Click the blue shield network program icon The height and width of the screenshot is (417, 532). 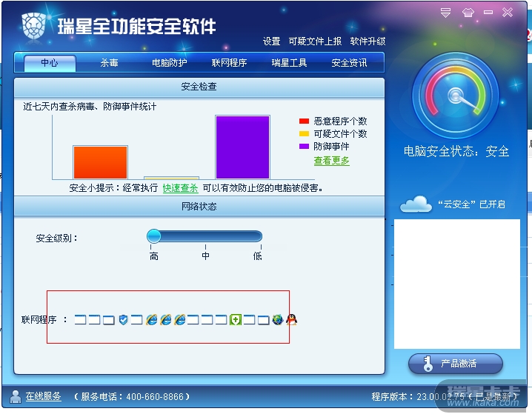[x=123, y=319]
